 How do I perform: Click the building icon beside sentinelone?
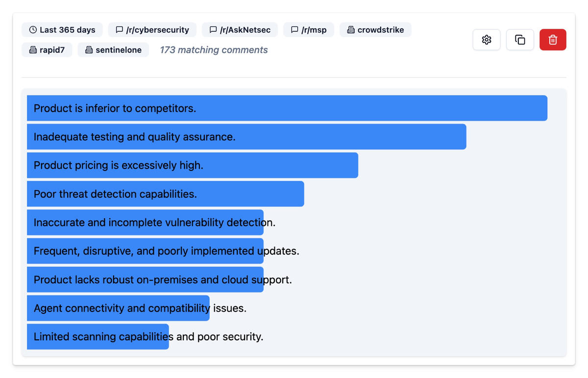pos(89,50)
